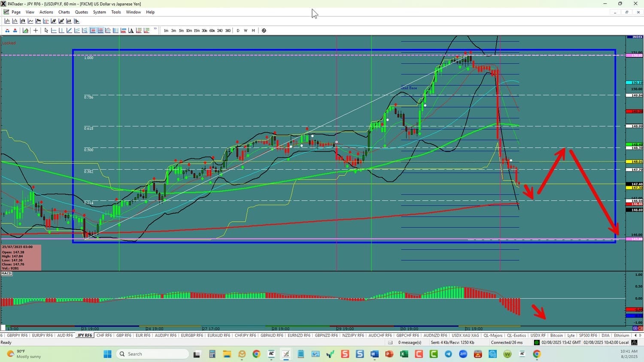The height and width of the screenshot is (362, 644).
Task: Select the arrow pointer tool
Action: point(46,30)
